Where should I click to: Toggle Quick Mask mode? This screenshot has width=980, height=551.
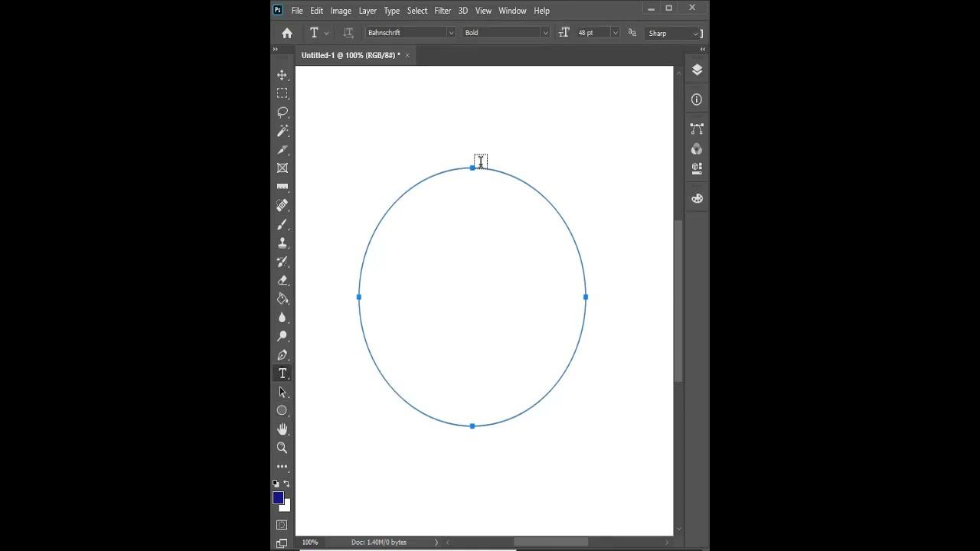click(x=282, y=525)
